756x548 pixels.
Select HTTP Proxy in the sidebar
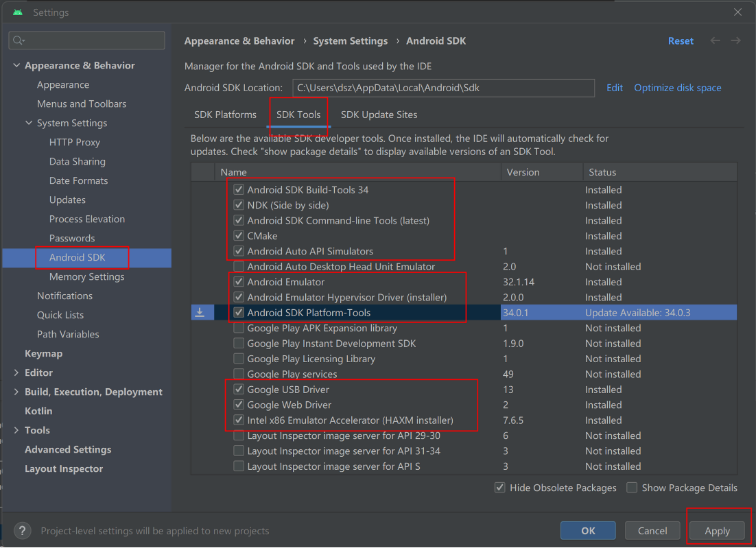pyautogui.click(x=75, y=142)
